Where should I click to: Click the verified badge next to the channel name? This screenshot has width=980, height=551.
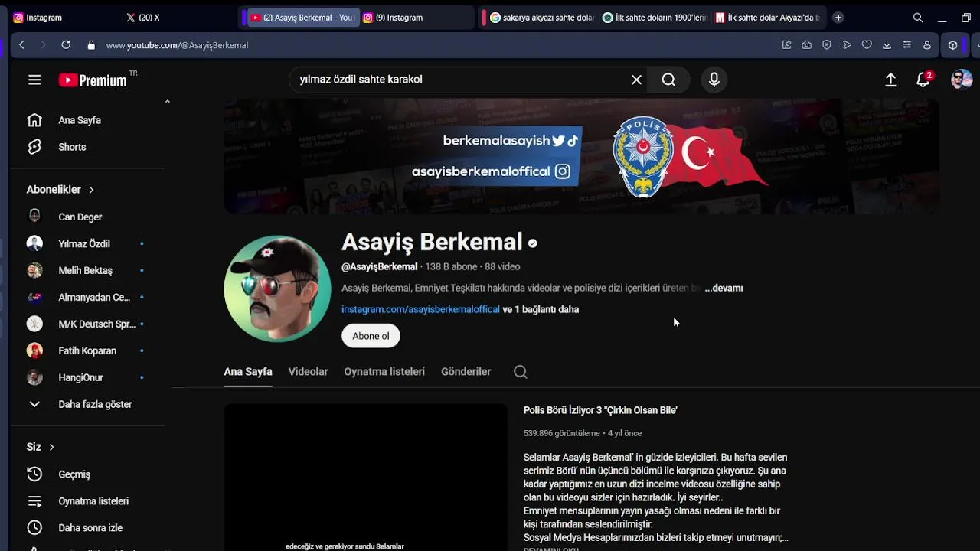click(x=533, y=243)
